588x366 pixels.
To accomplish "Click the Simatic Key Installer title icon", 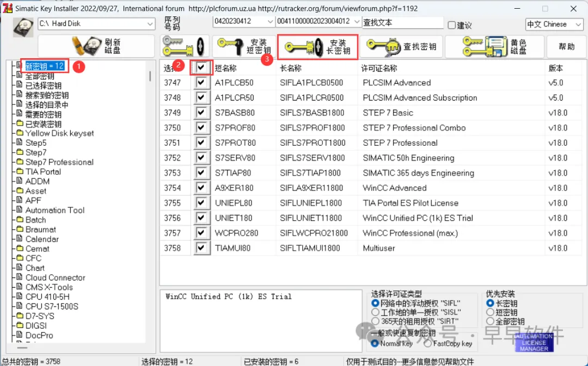I will 8,8.
